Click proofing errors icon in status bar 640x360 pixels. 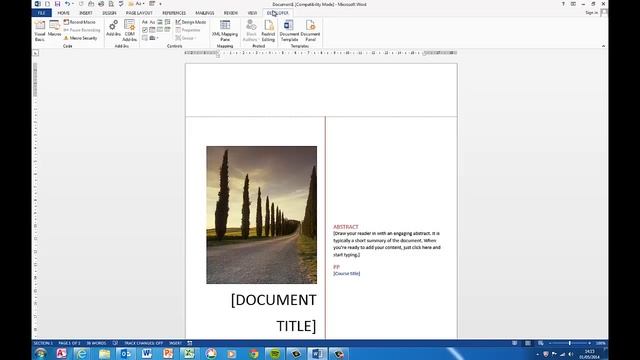(115, 343)
